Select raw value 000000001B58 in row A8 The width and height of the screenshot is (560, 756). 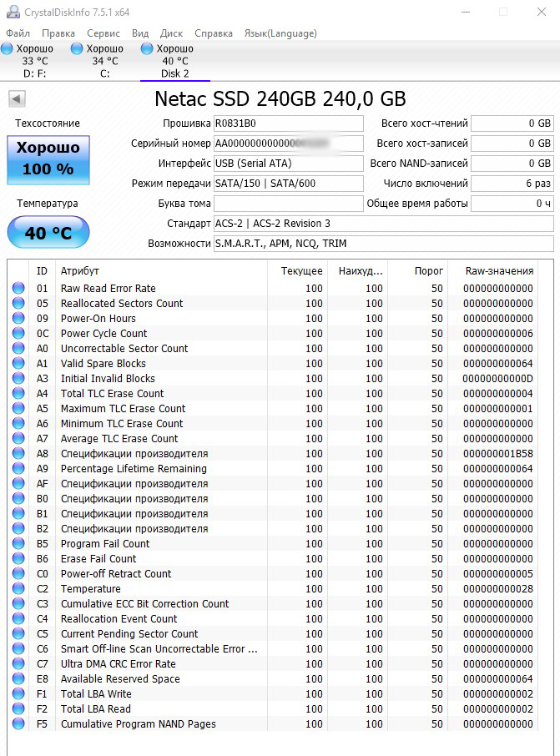498,454
